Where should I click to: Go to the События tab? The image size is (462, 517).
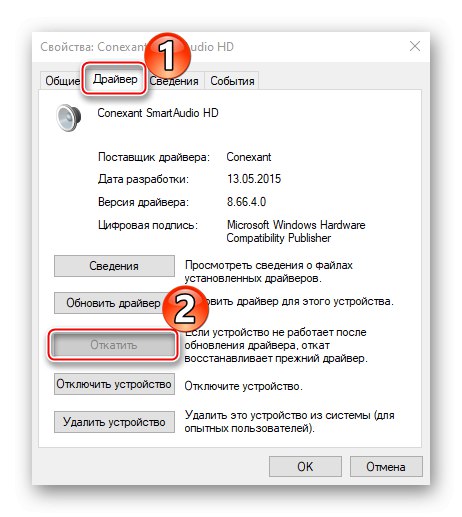pos(232,81)
